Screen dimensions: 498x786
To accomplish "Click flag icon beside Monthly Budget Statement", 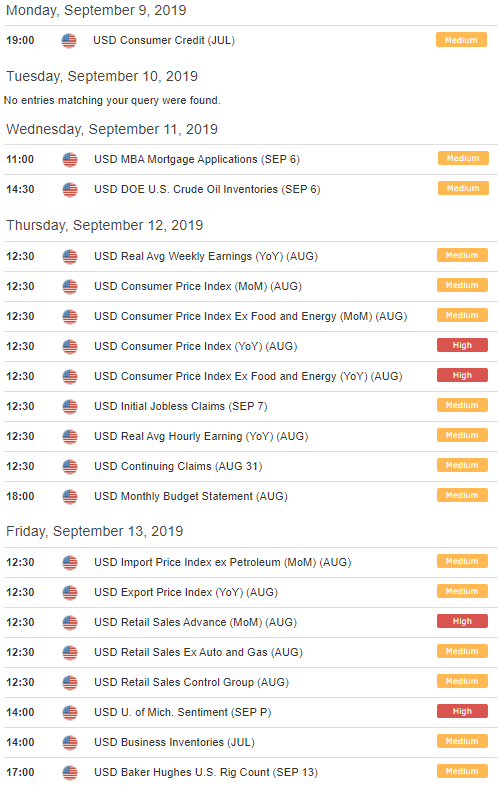I will pos(70,497).
